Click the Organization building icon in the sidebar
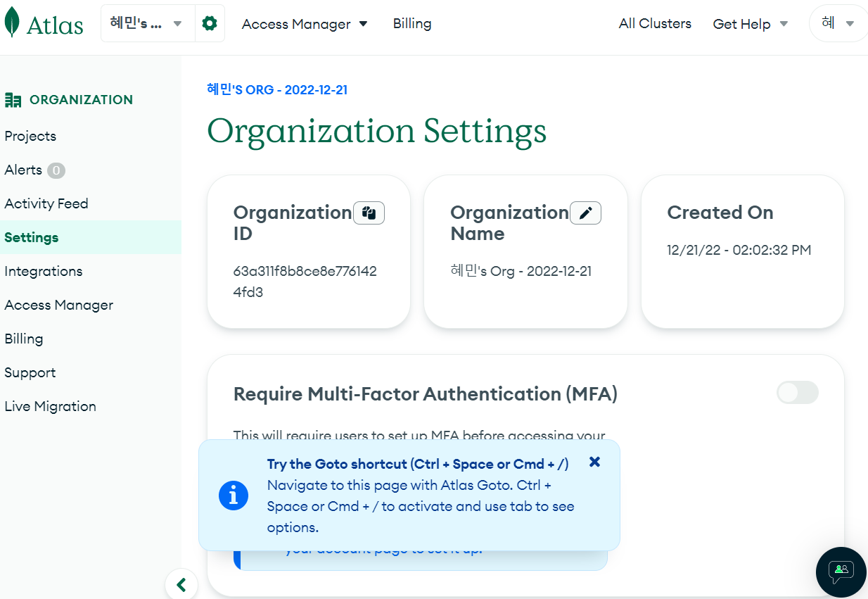This screenshot has width=868, height=599. 13,100
